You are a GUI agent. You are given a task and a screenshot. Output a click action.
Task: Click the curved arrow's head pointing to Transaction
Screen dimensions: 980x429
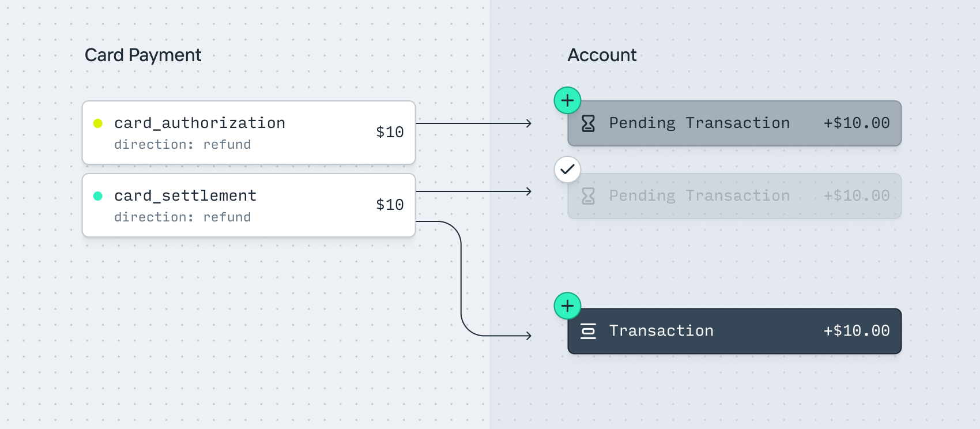point(528,336)
